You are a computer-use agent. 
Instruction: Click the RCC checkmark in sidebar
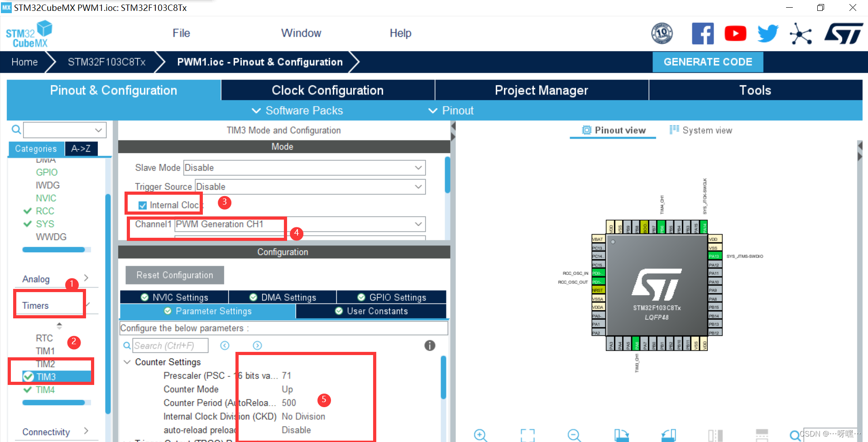point(28,211)
